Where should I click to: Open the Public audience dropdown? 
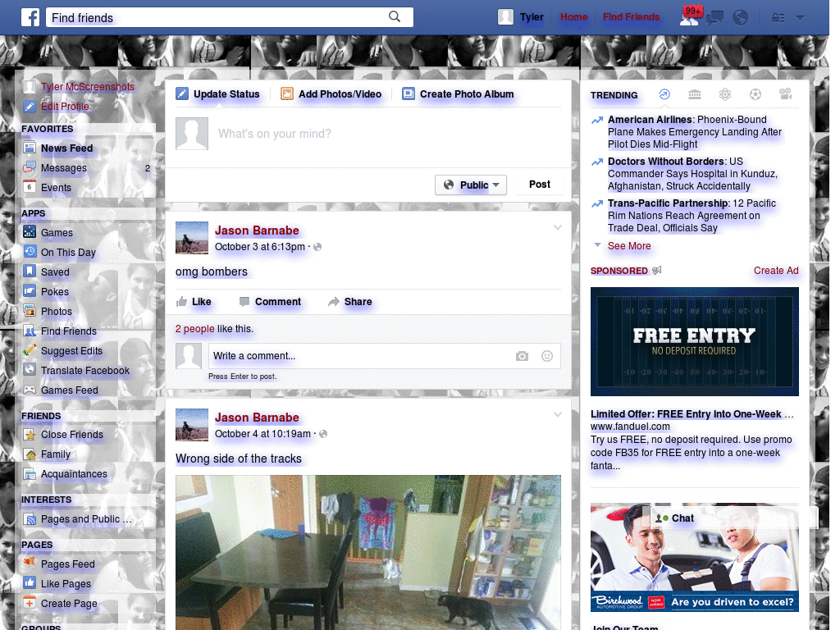[x=471, y=185]
